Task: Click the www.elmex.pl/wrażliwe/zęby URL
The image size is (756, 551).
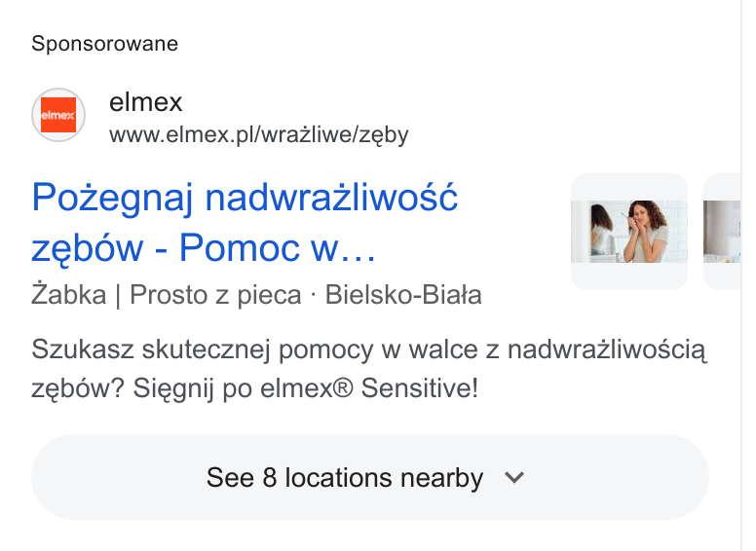Action: [259, 135]
